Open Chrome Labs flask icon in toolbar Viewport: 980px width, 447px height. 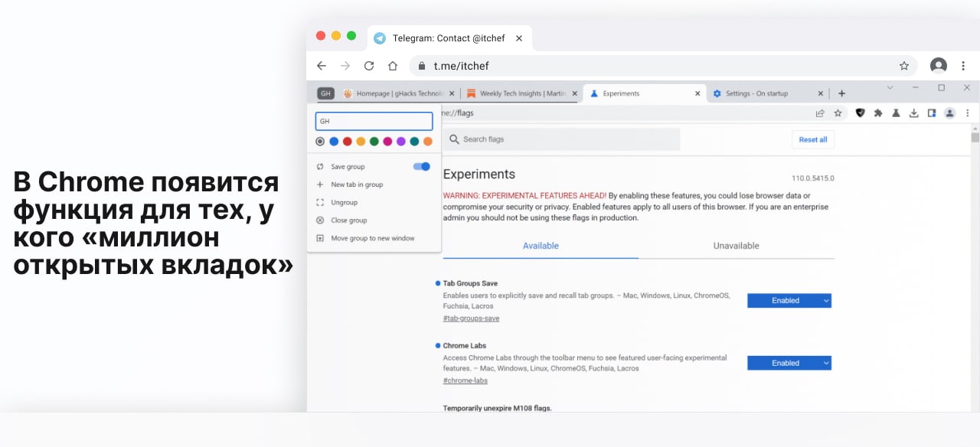click(x=896, y=113)
